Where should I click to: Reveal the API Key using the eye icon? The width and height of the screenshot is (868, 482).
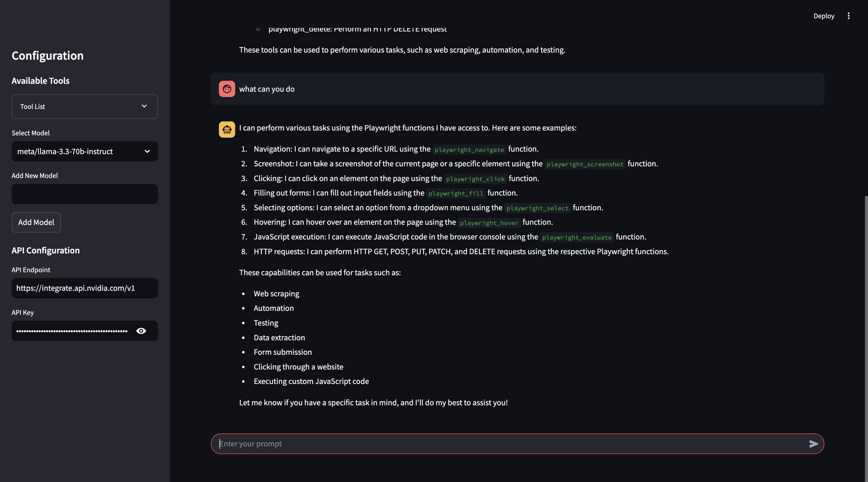point(141,331)
